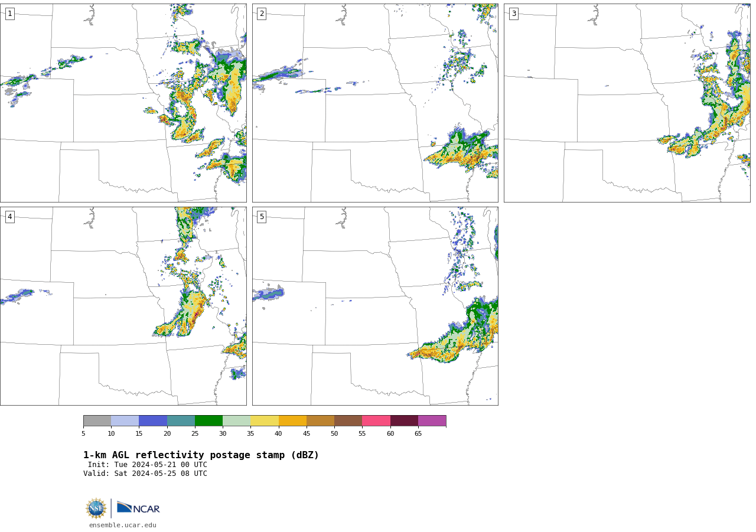Click the panel number label 1
Viewport: 756px width, 532px height.
point(9,14)
